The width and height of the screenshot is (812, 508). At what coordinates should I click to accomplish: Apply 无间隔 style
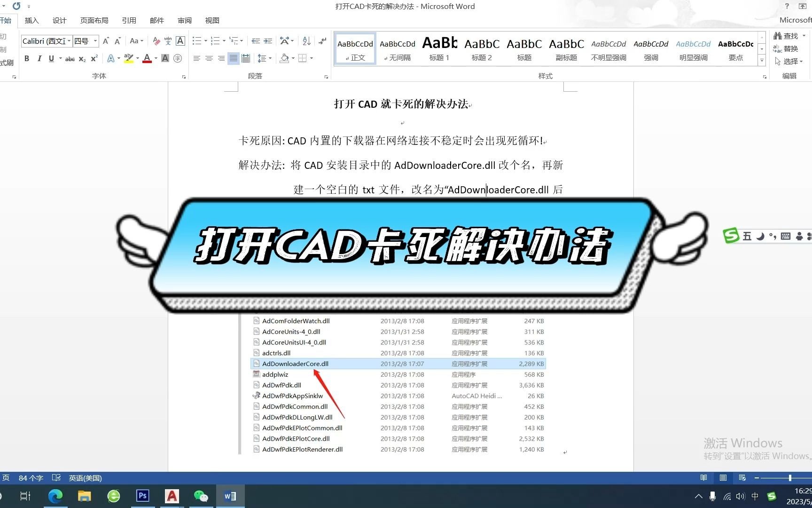coord(398,48)
